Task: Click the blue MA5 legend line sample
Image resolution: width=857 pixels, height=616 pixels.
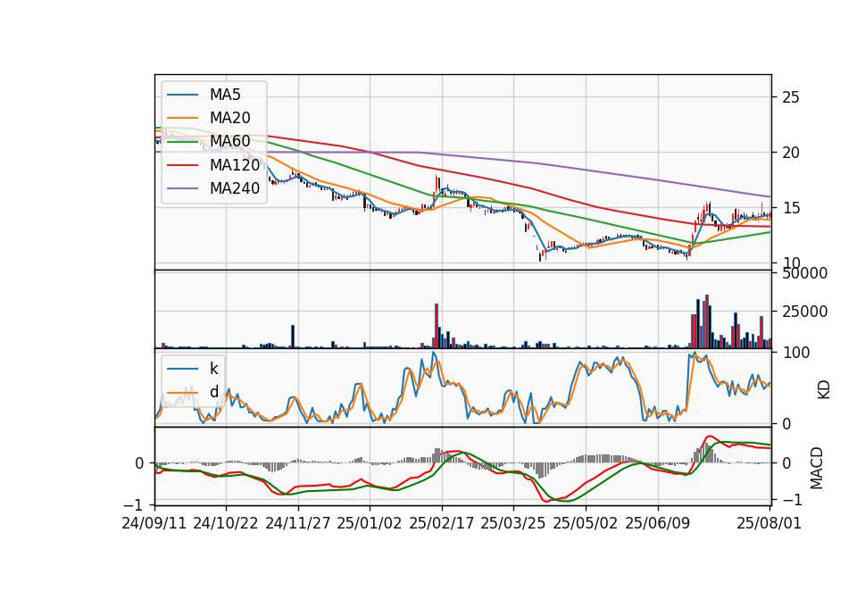Action: (182, 95)
